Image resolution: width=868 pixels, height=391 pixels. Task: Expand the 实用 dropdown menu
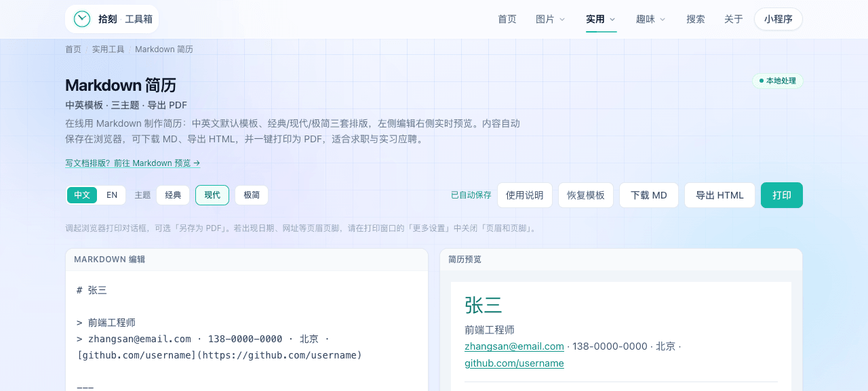(601, 19)
